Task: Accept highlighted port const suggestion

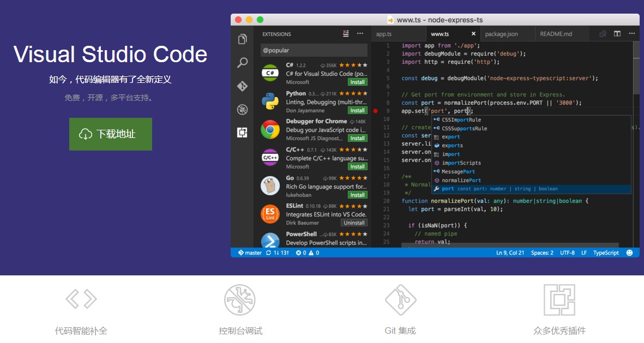Action: click(532, 189)
